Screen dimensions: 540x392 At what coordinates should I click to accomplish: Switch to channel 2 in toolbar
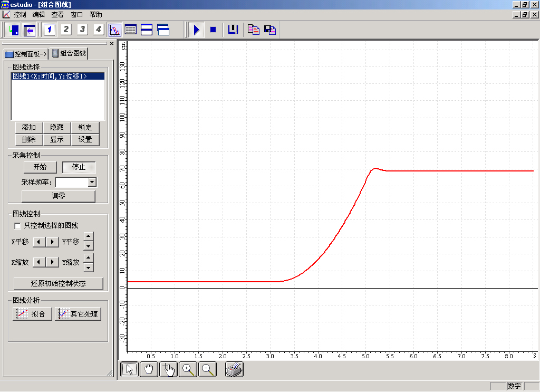click(x=66, y=30)
